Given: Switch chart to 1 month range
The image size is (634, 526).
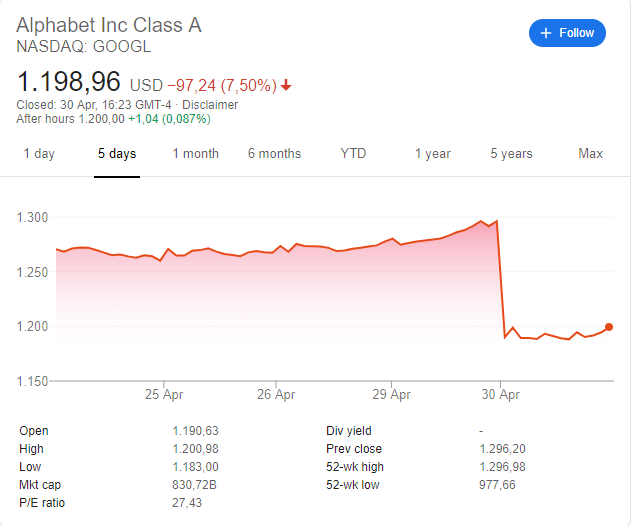Looking at the screenshot, I should [x=196, y=154].
